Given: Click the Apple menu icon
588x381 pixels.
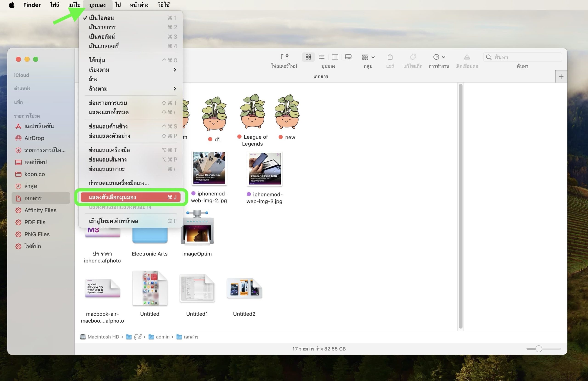Looking at the screenshot, I should 12,5.
